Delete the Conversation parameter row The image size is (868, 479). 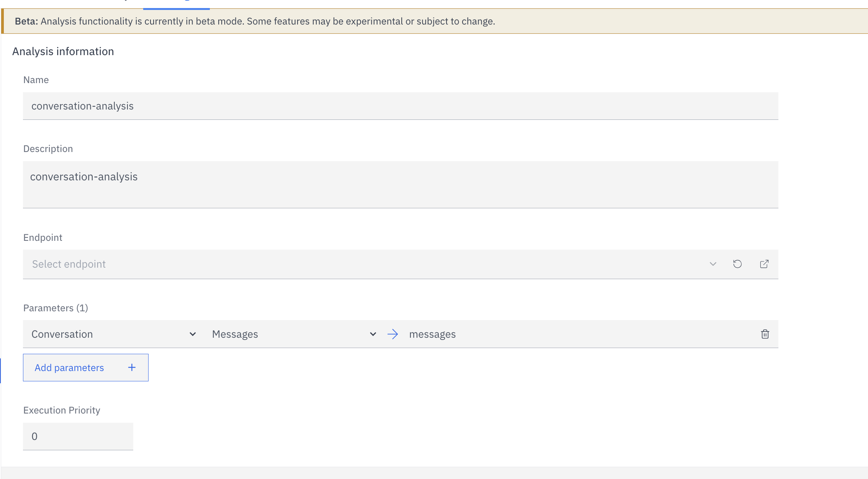point(765,334)
